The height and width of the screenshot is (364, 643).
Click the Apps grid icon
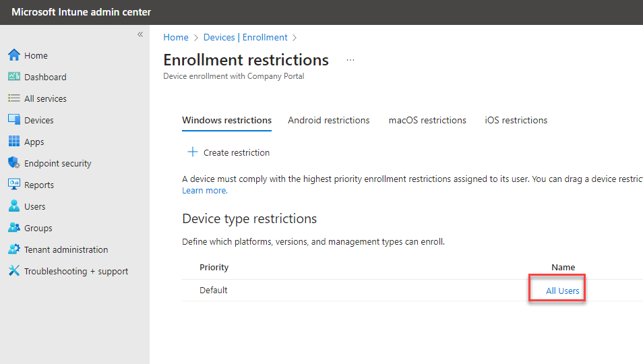14,142
